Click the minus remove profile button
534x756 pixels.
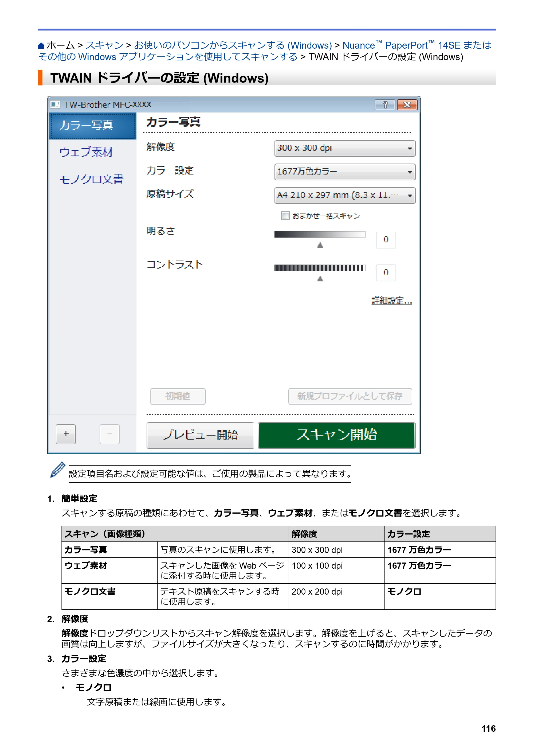(109, 434)
